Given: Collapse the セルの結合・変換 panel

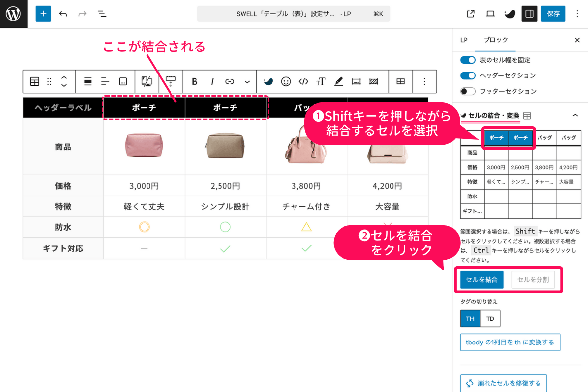Looking at the screenshot, I should tap(575, 115).
